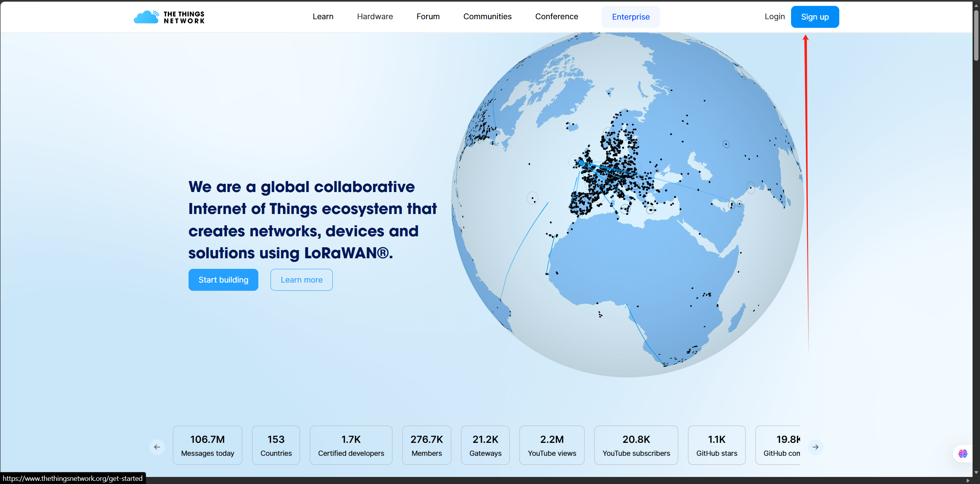The height and width of the screenshot is (484, 980).
Task: Select the 1.1K GitHub stars card
Action: click(717, 445)
